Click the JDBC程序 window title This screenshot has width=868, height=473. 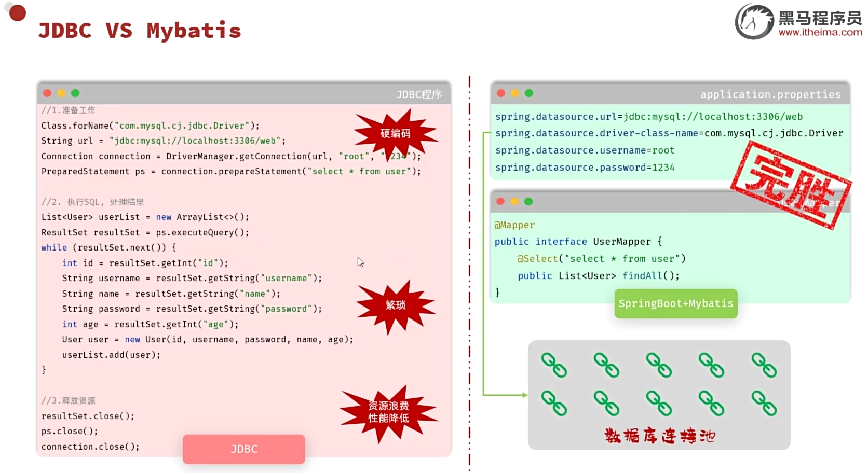[419, 94]
